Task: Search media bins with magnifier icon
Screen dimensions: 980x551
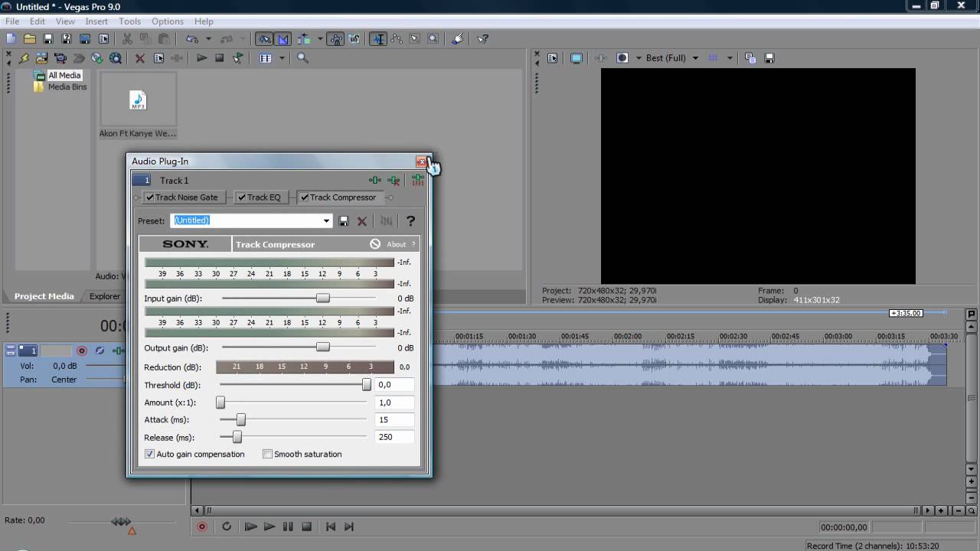Action: (302, 58)
